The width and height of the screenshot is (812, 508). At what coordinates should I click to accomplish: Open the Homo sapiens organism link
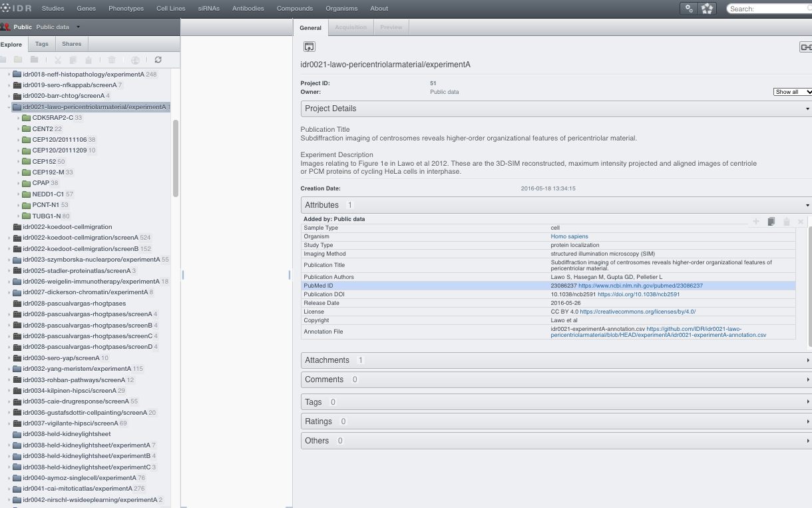click(569, 236)
